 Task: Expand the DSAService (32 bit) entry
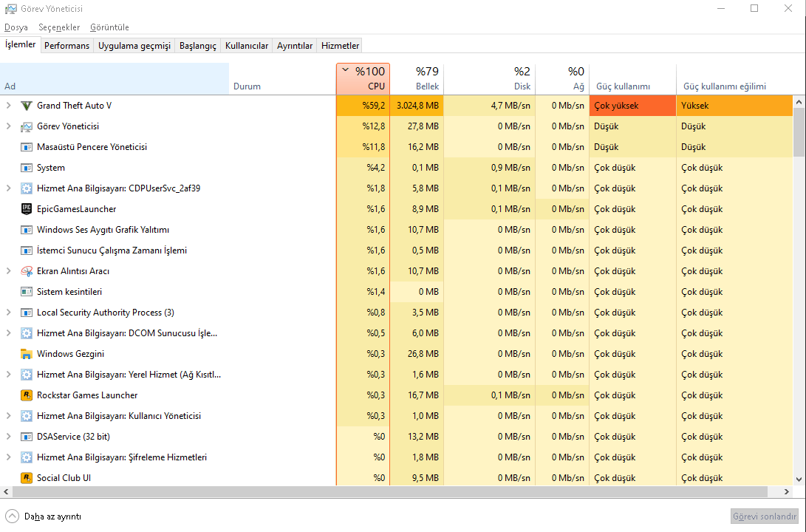click(x=9, y=437)
